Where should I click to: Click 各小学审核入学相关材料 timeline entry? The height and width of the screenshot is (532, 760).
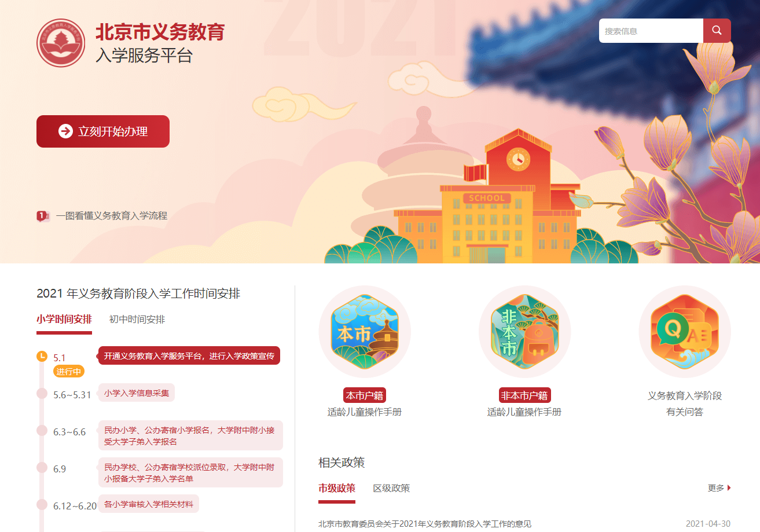[x=149, y=504]
